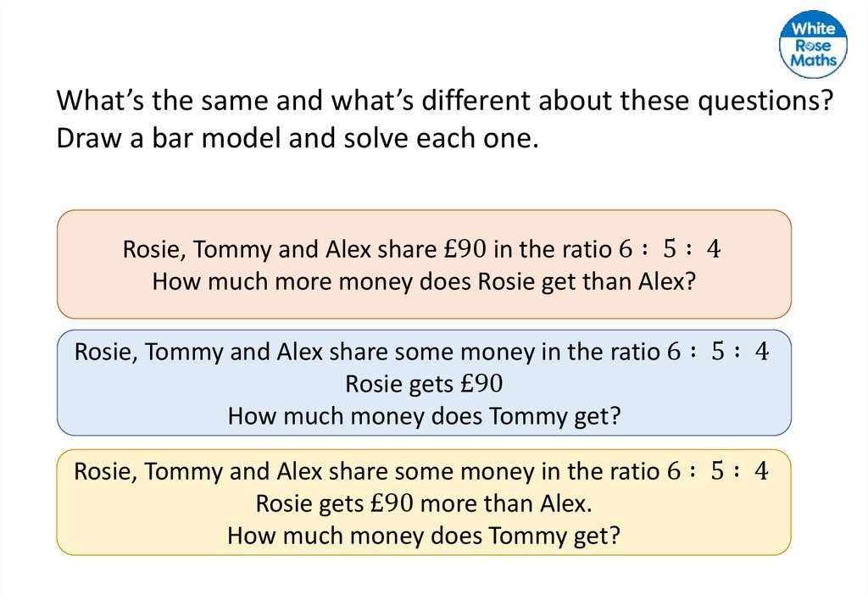Click 'share £90 in the ratio' sentence in orange box

click(x=422, y=250)
